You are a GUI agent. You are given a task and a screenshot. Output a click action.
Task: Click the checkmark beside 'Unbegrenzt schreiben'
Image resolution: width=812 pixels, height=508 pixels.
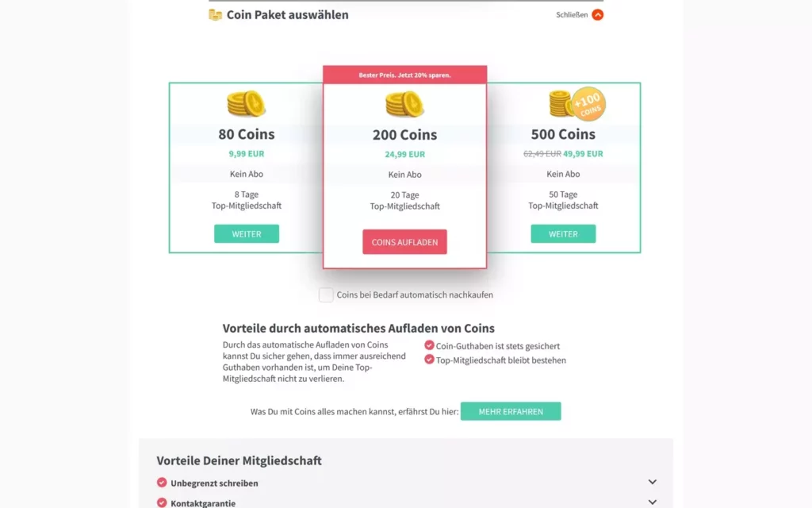(x=163, y=483)
